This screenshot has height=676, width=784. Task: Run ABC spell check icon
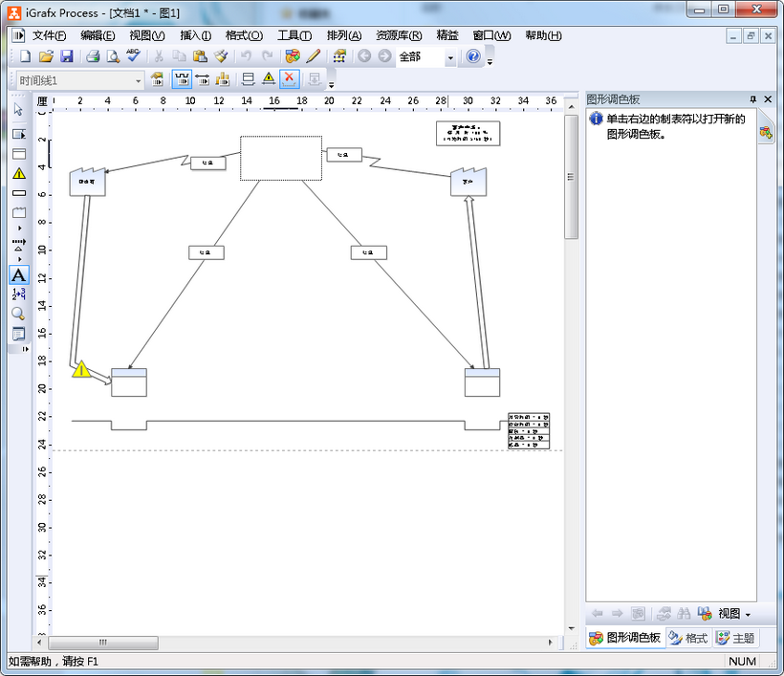[x=134, y=55]
